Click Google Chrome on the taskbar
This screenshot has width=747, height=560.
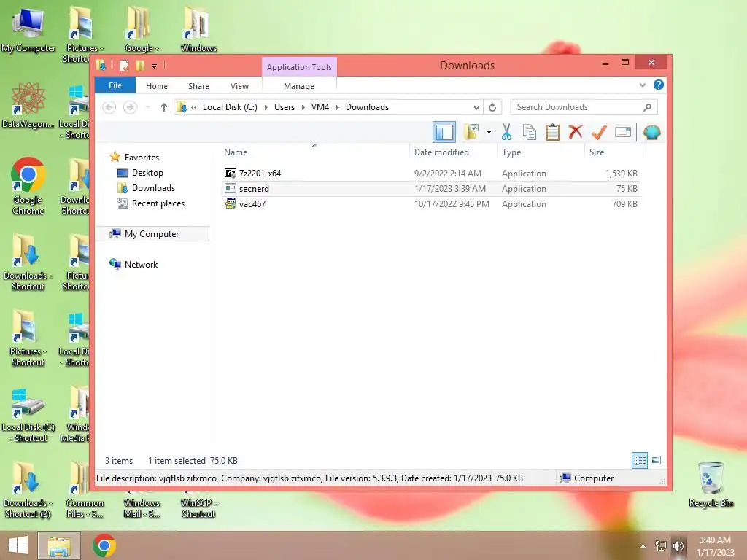tap(104, 545)
